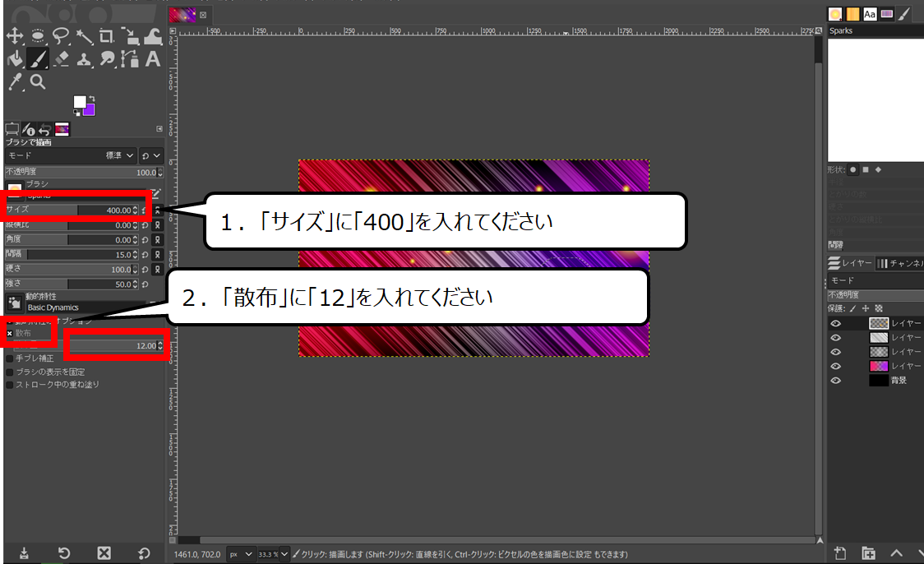Image resolution: width=924 pixels, height=564 pixels.
Task: Switch to the Fonts Aa tab
Action: [x=870, y=14]
